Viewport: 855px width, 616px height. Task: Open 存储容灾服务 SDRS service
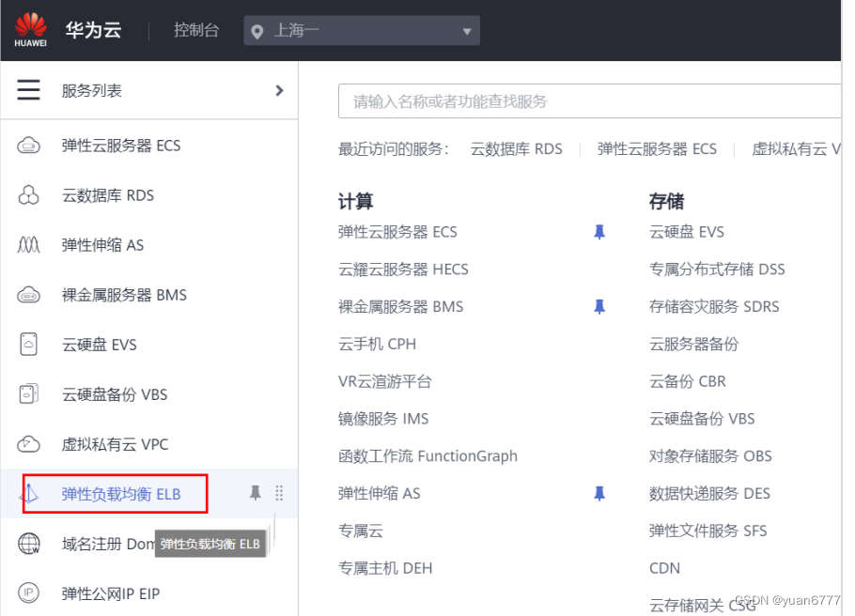coord(714,306)
